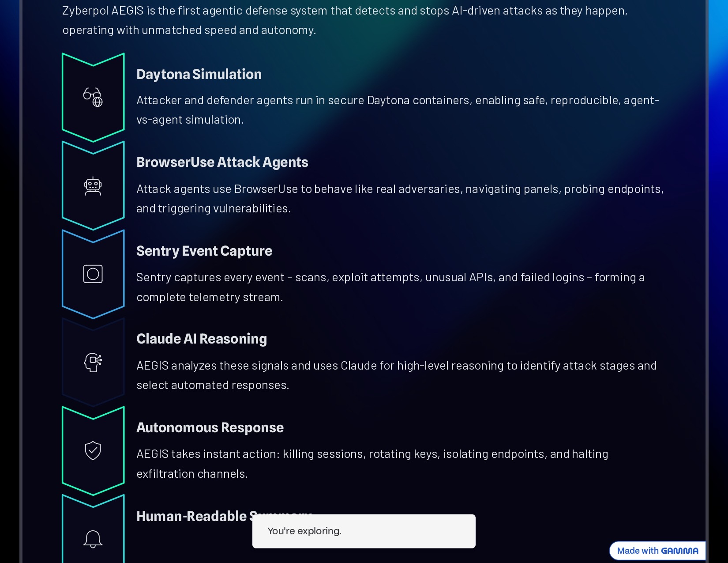The image size is (728, 563).
Task: Click the text about navigating panels, probing endpoints
Action: click(x=400, y=199)
